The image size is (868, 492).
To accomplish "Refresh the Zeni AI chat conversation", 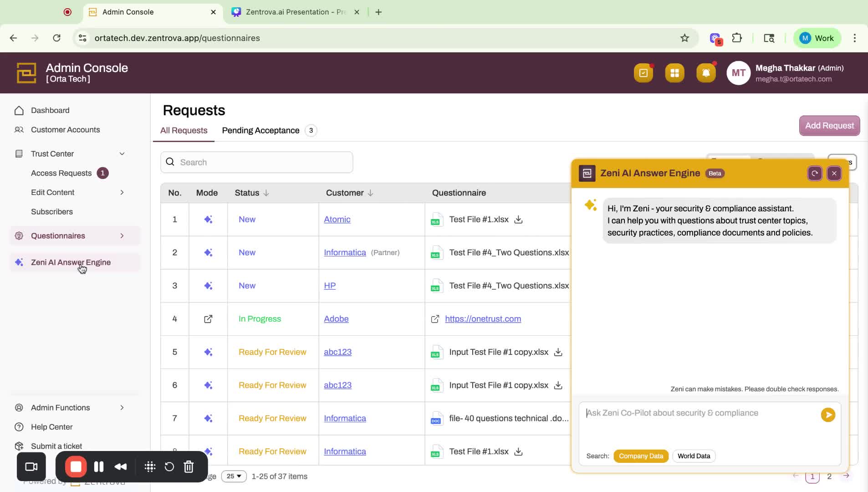I will [x=815, y=174].
